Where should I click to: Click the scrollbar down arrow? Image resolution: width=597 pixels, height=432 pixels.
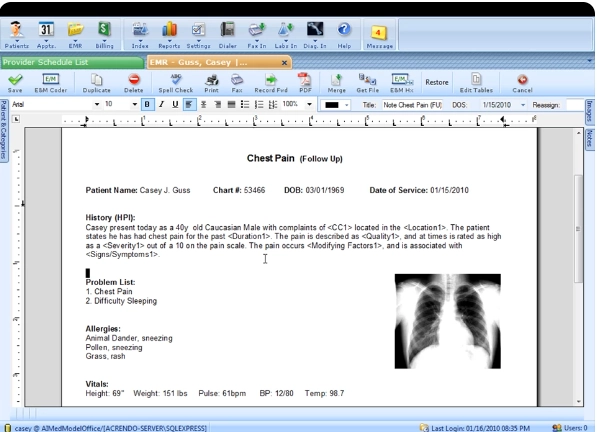pyautogui.click(x=579, y=401)
